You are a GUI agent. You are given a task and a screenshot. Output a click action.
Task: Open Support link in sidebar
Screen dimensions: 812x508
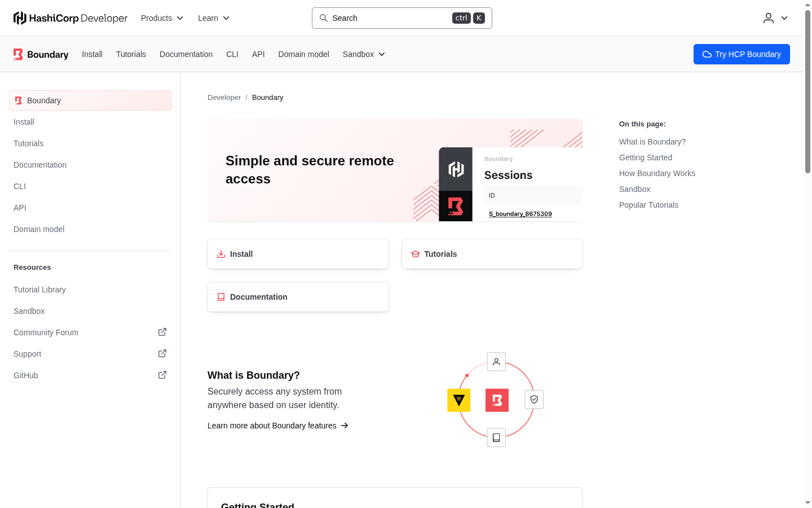[90, 354]
